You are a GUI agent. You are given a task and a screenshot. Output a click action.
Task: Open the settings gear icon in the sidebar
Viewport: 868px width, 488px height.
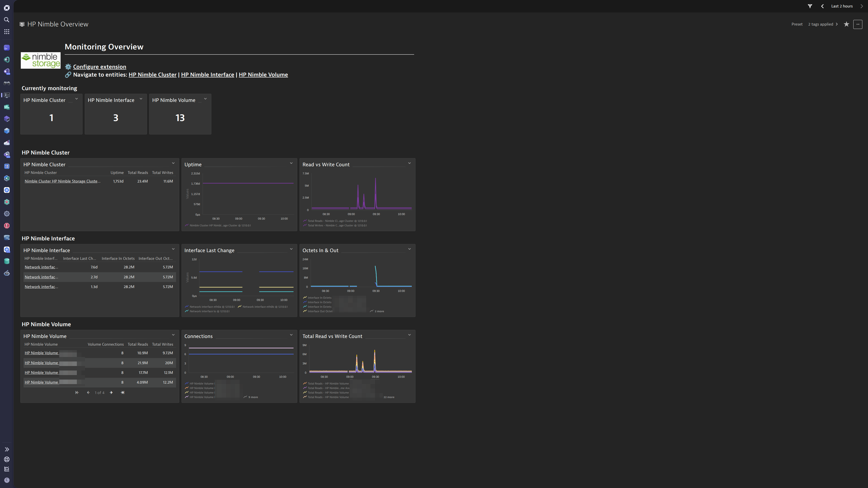coord(6,213)
